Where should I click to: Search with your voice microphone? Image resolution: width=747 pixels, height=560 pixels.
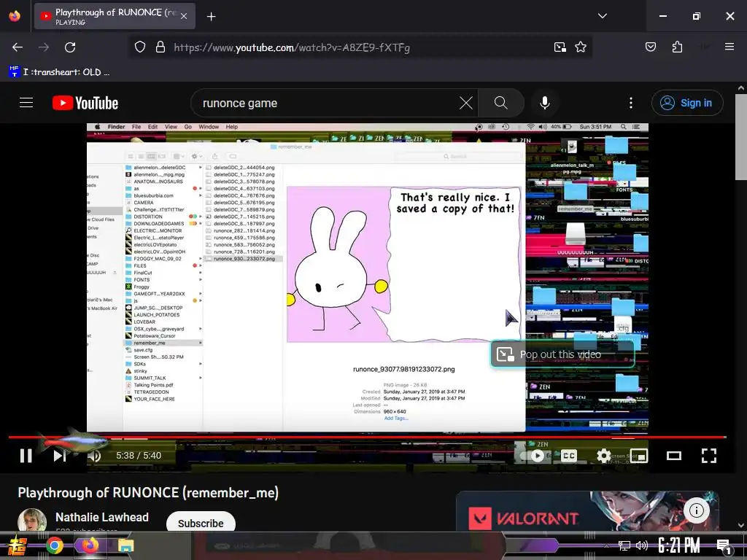544,103
